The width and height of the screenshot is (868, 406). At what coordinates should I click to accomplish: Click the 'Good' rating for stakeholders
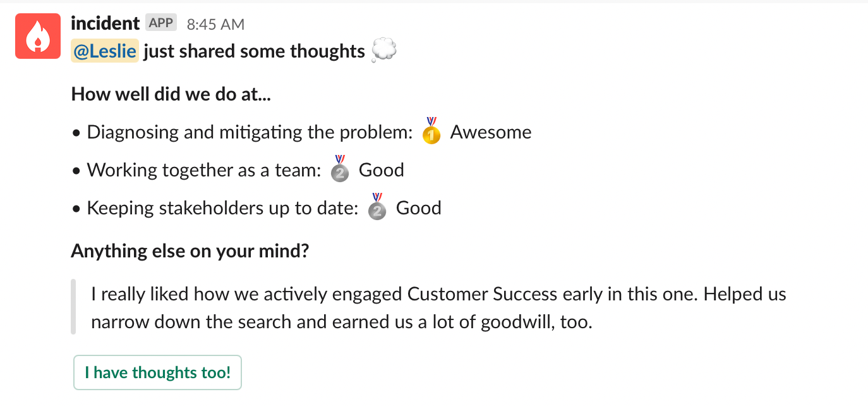419,208
